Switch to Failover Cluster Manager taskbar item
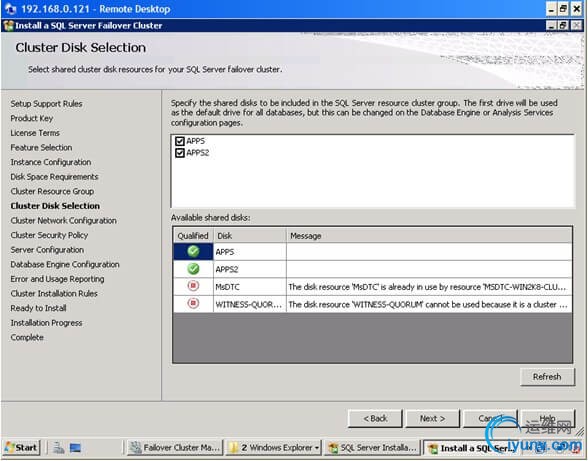The height and width of the screenshot is (461, 588). coord(175,447)
